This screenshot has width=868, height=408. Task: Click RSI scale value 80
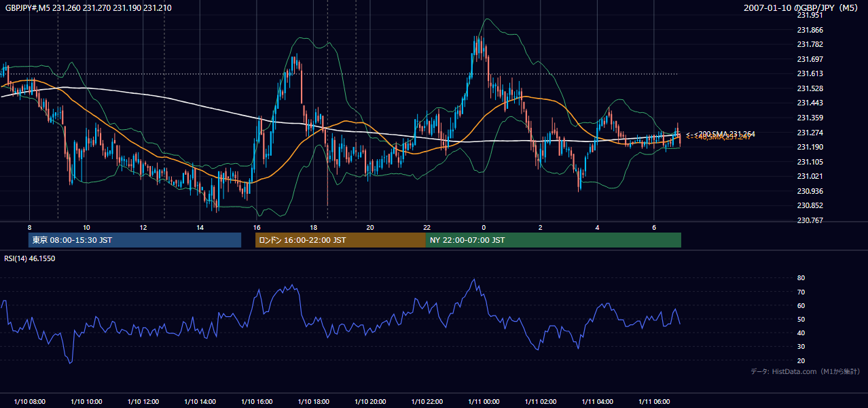coord(801,278)
